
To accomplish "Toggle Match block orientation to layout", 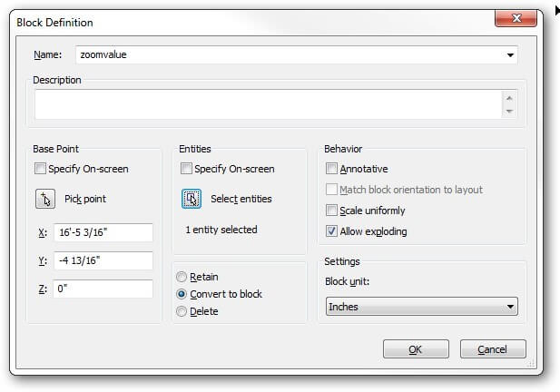I will [x=331, y=190].
